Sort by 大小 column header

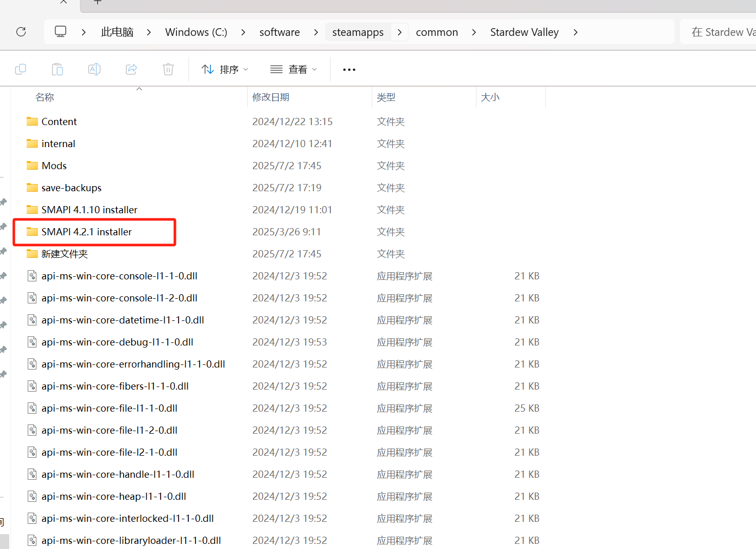click(490, 97)
